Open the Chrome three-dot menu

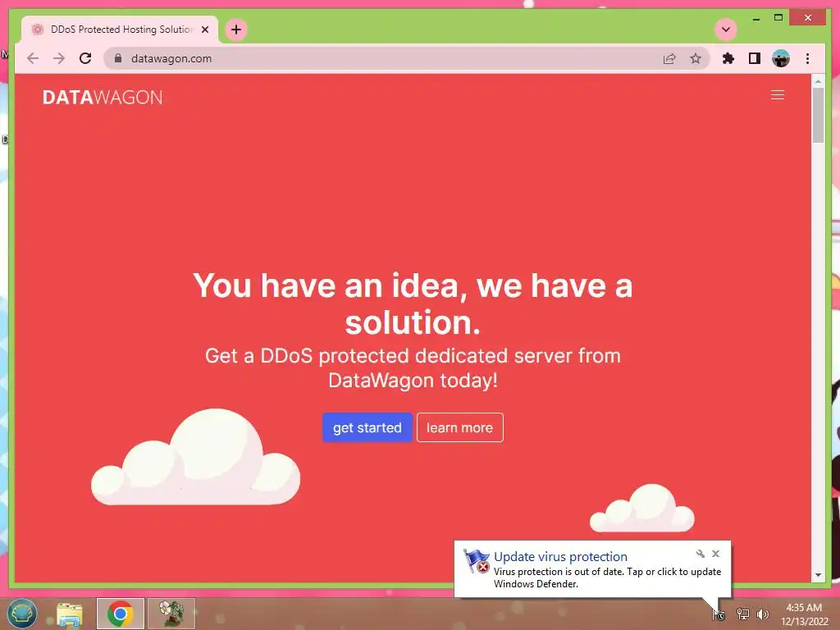(x=807, y=58)
